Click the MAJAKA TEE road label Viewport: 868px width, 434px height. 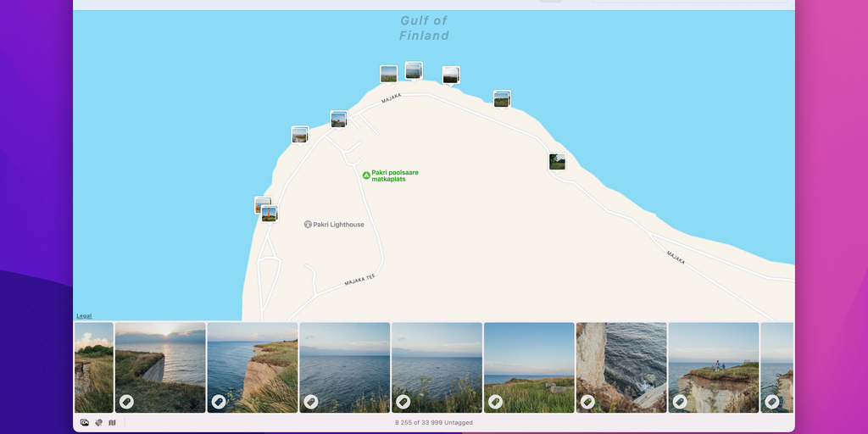click(x=359, y=280)
